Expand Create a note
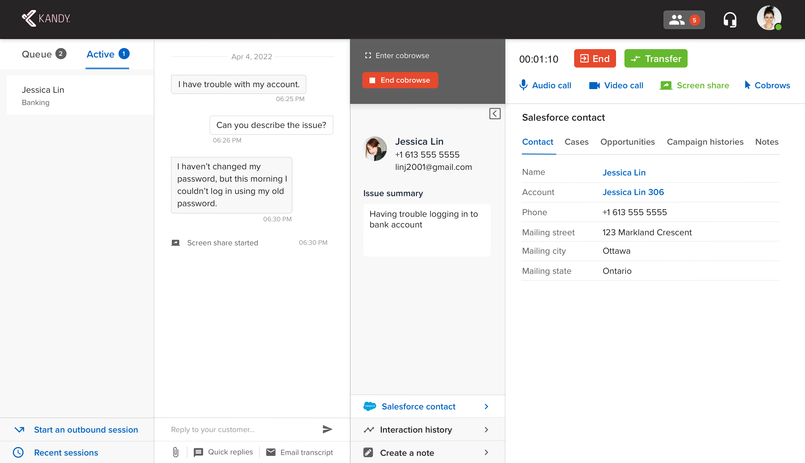Screen dimensions: 805x463 pyautogui.click(x=428, y=453)
